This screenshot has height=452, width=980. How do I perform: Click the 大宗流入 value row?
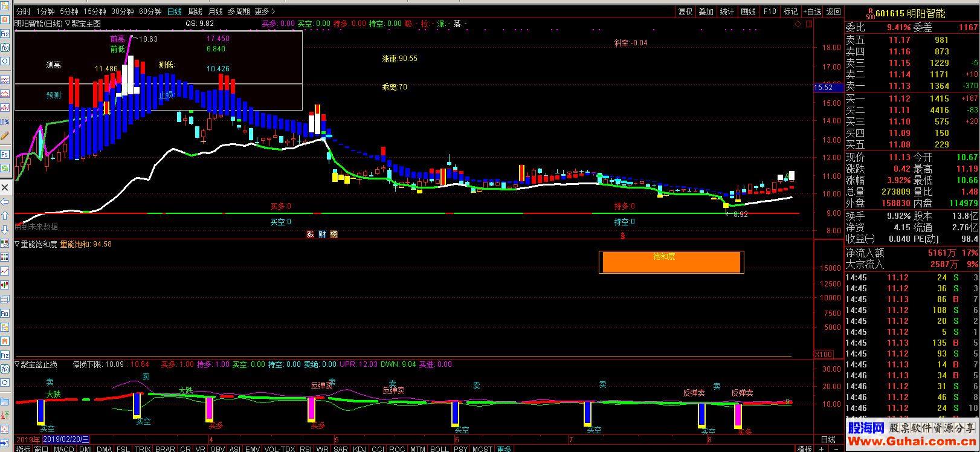[912, 264]
